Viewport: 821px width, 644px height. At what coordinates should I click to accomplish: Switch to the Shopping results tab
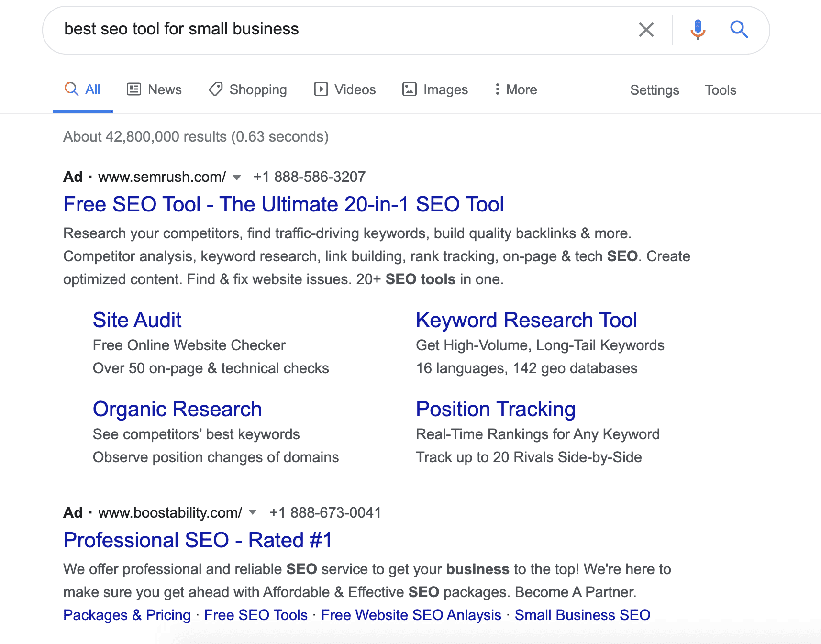coord(248,89)
